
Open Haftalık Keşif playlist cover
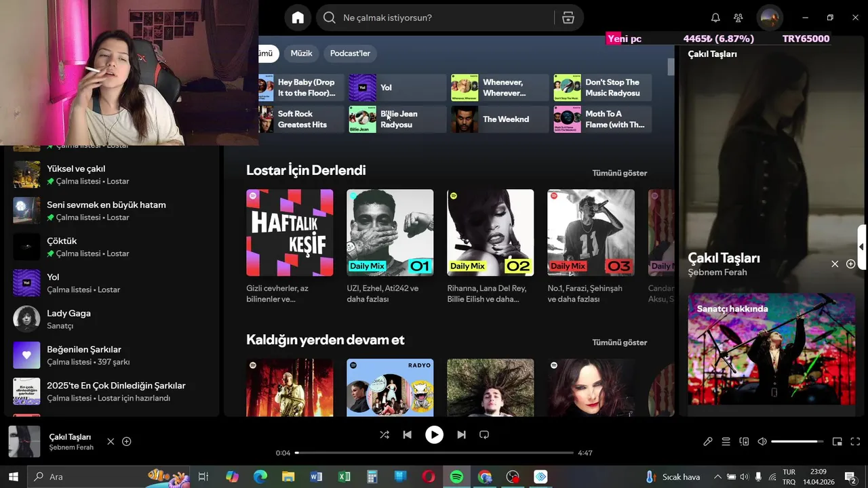click(x=290, y=232)
